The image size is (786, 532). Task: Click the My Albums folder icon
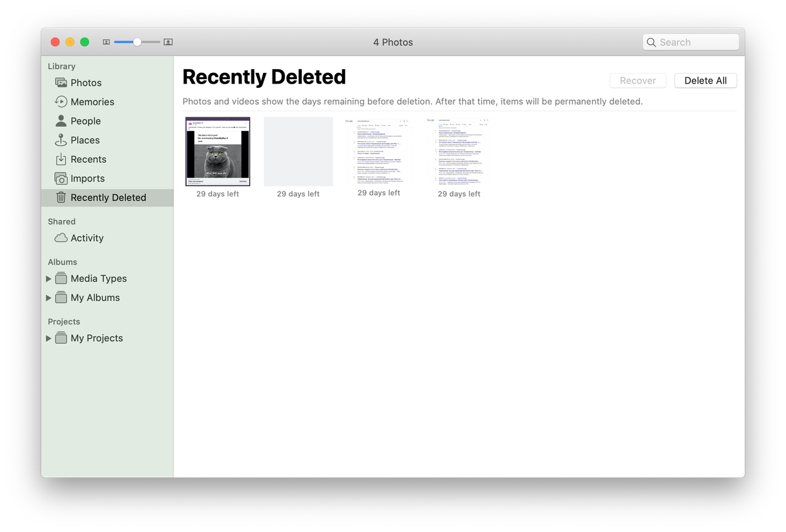click(x=61, y=297)
